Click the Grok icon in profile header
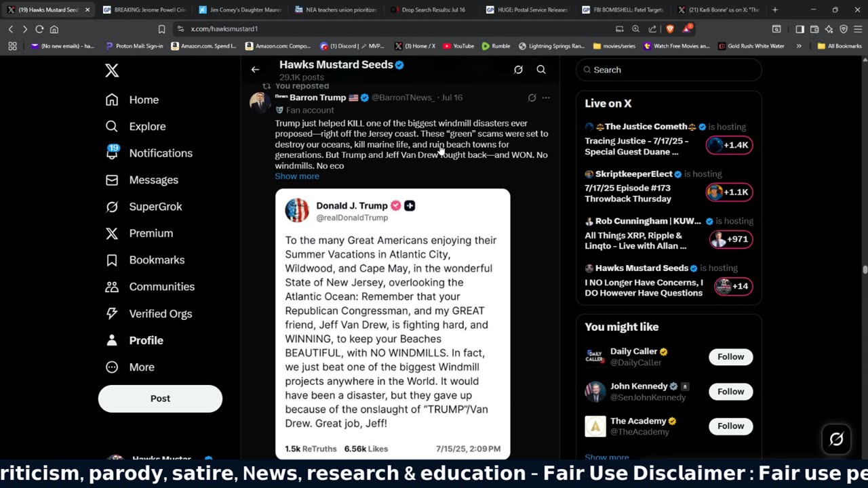The height and width of the screenshot is (488, 868). 518,69
